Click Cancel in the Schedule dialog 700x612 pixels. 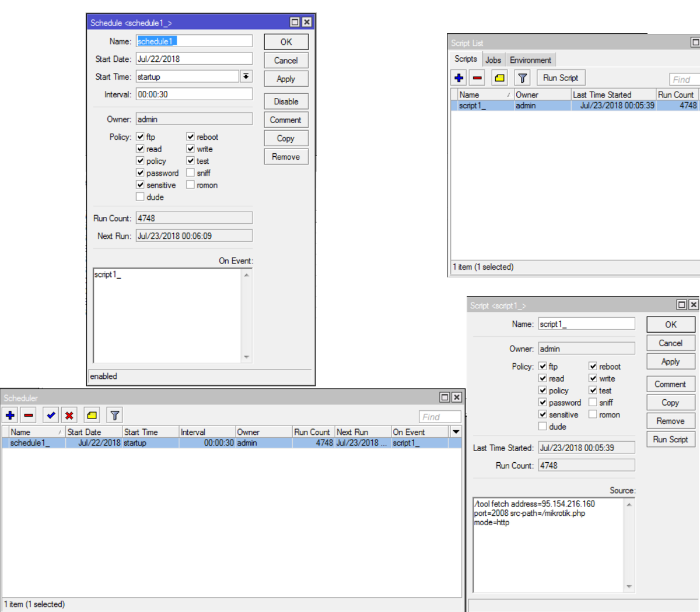(286, 61)
